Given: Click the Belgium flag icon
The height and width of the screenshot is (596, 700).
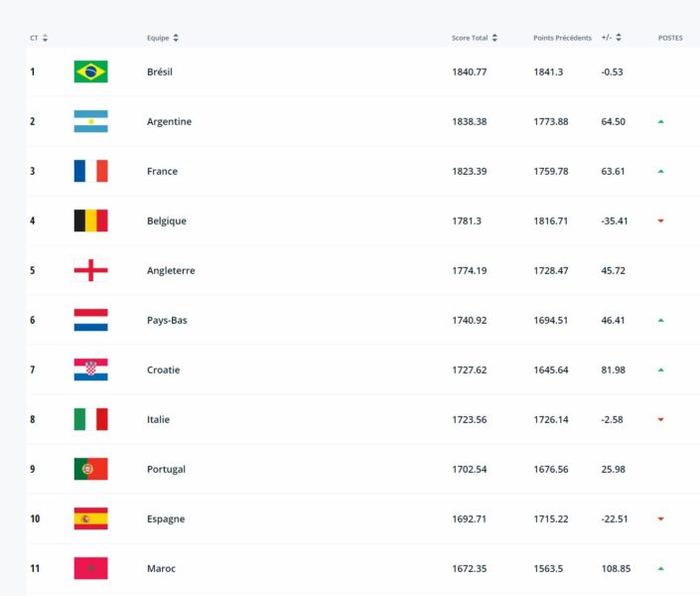Looking at the screenshot, I should (90, 221).
